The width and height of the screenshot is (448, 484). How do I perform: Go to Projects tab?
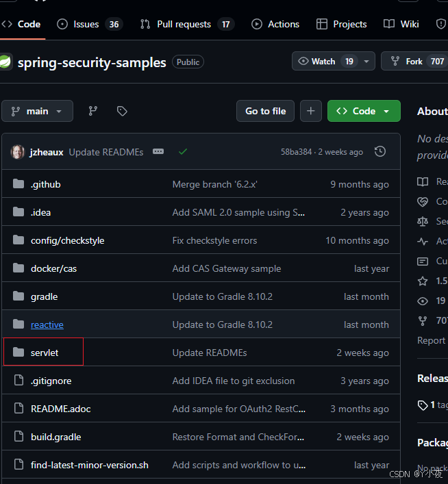coord(341,24)
